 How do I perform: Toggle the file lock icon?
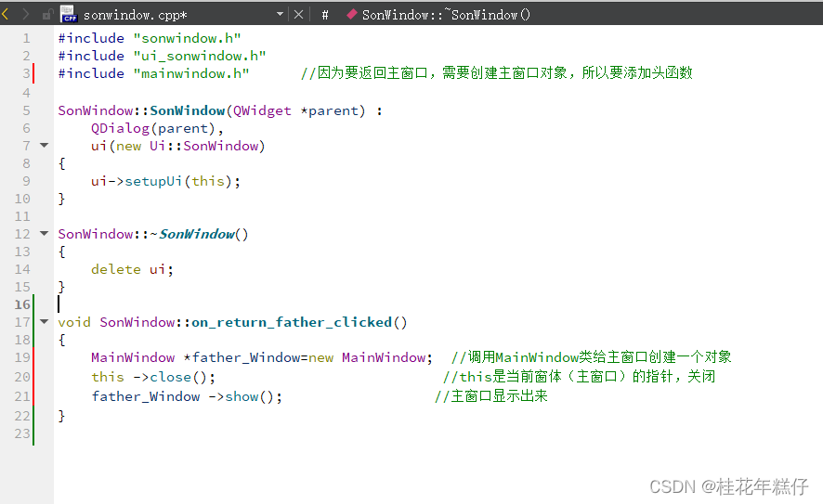click(x=47, y=15)
